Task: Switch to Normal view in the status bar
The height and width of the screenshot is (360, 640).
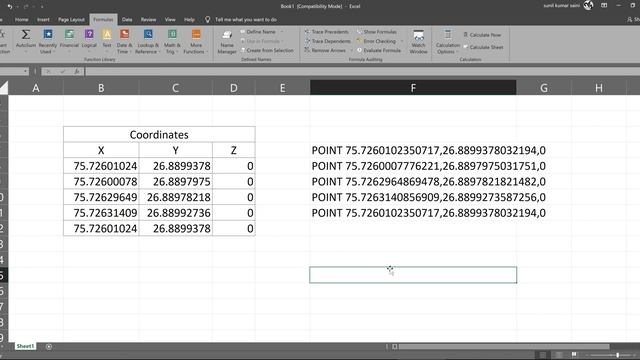Action: 543,355
